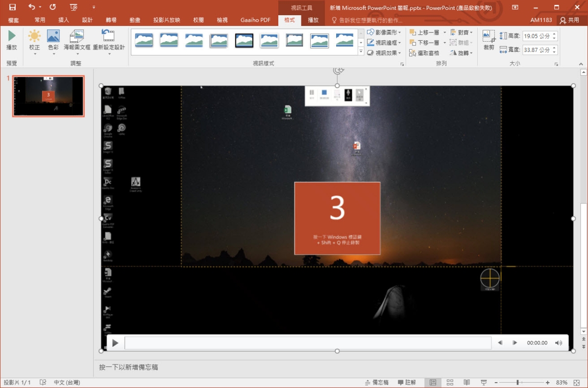Switch to slide sorter view in status bar
The image size is (588, 388).
click(x=450, y=382)
